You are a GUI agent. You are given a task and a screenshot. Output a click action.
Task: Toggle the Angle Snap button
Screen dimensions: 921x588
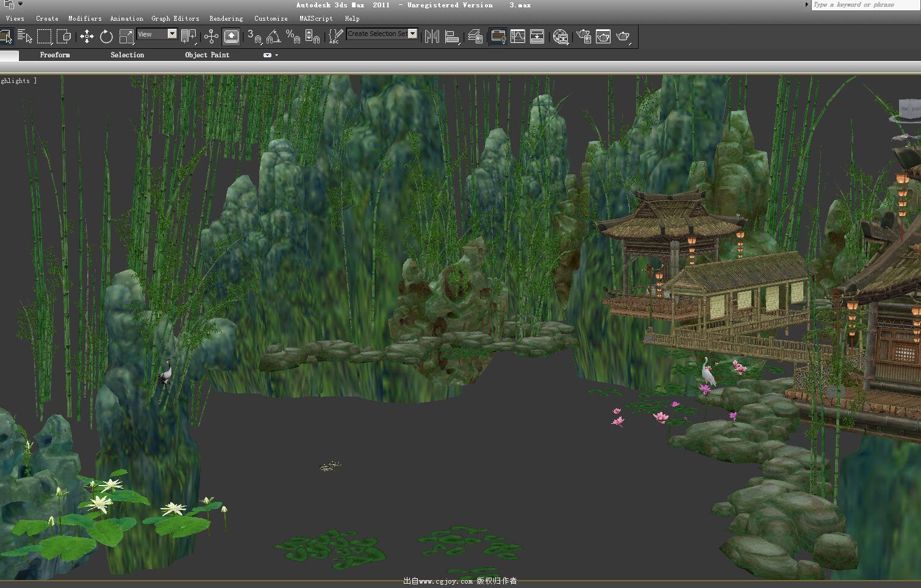click(273, 37)
